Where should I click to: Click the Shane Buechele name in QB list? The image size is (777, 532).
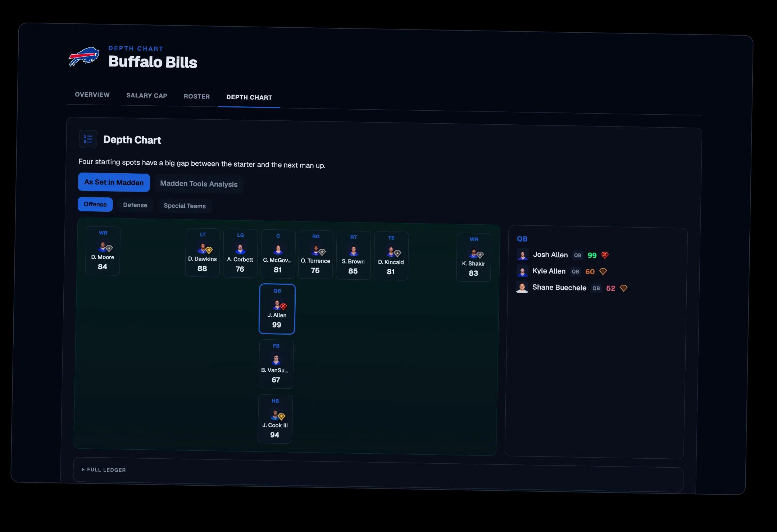coord(559,288)
